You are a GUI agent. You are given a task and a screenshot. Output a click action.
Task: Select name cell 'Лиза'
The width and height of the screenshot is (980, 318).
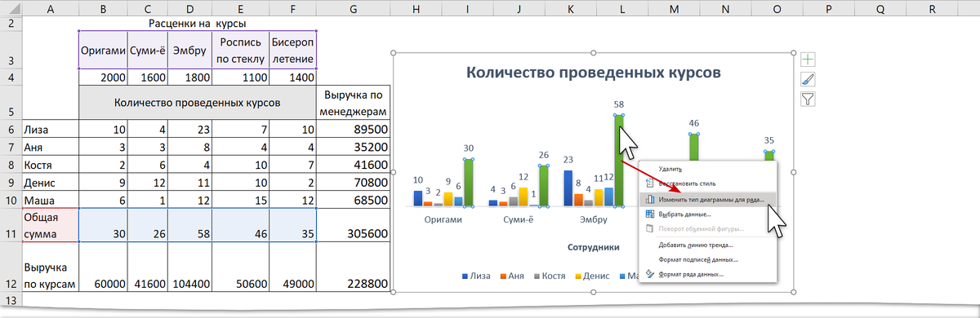pyautogui.click(x=50, y=129)
